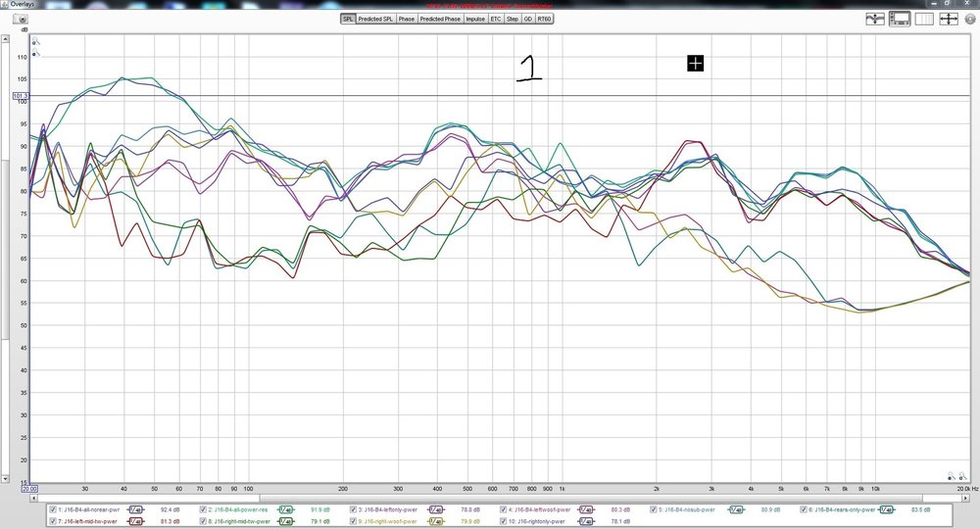Image resolution: width=980 pixels, height=529 pixels.
Task: Open the Step tab
Action: [x=513, y=19]
